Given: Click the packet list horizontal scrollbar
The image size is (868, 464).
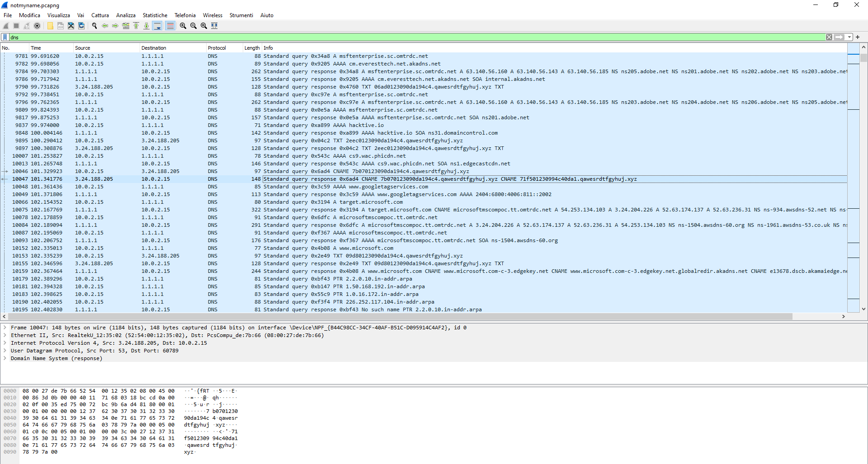Looking at the screenshot, I should [401, 317].
